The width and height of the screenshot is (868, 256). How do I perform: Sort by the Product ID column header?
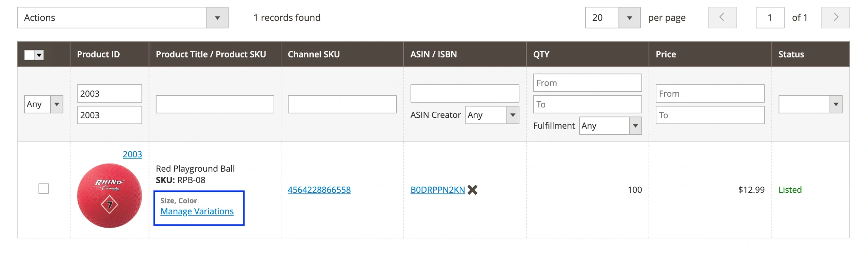[98, 55]
